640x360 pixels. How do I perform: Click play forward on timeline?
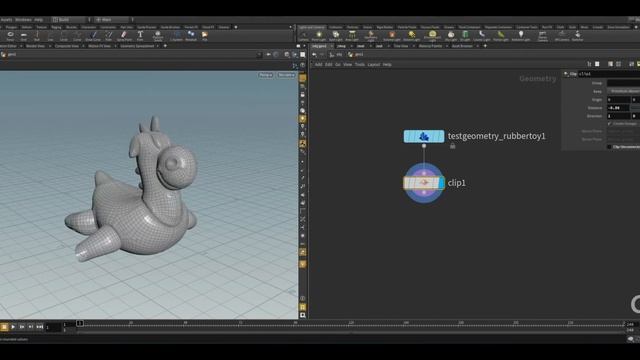pyautogui.click(x=13, y=327)
